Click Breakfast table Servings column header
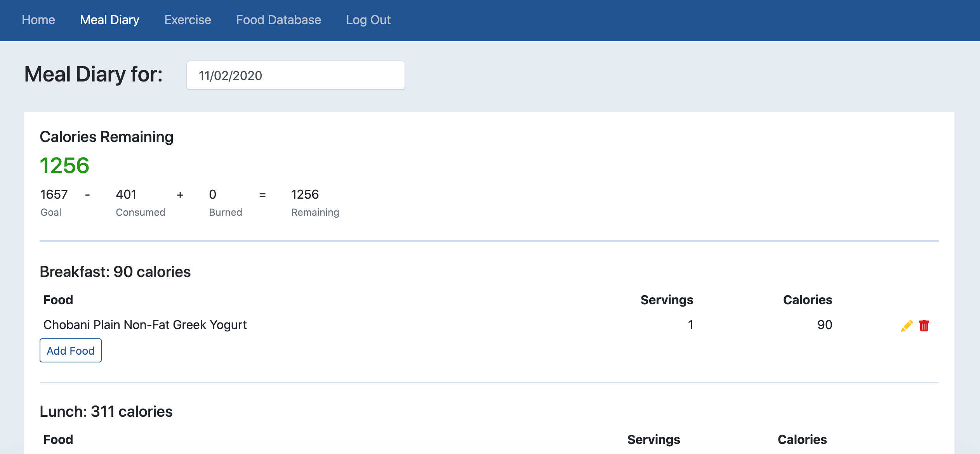Image resolution: width=980 pixels, height=454 pixels. pos(666,300)
